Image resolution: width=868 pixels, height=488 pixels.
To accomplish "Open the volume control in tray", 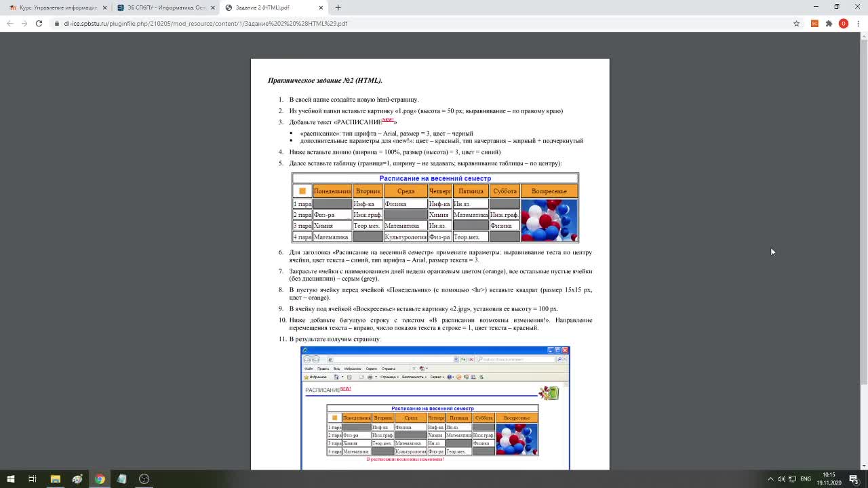I will 781,479.
